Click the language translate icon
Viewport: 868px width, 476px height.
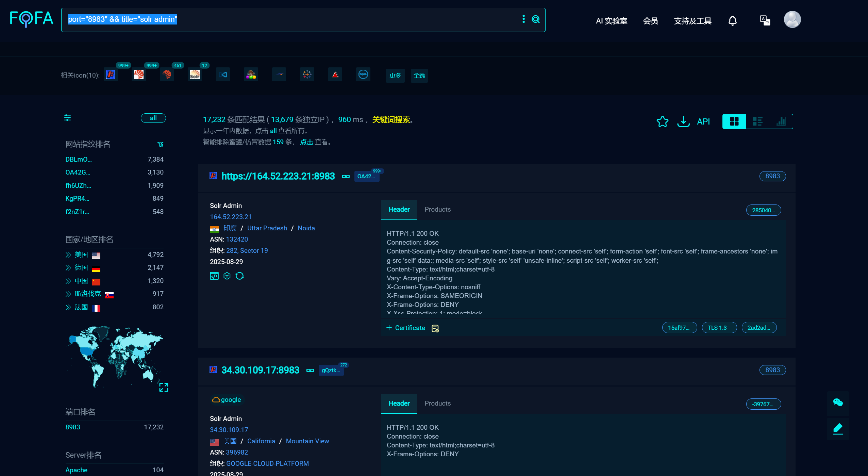[x=765, y=20]
